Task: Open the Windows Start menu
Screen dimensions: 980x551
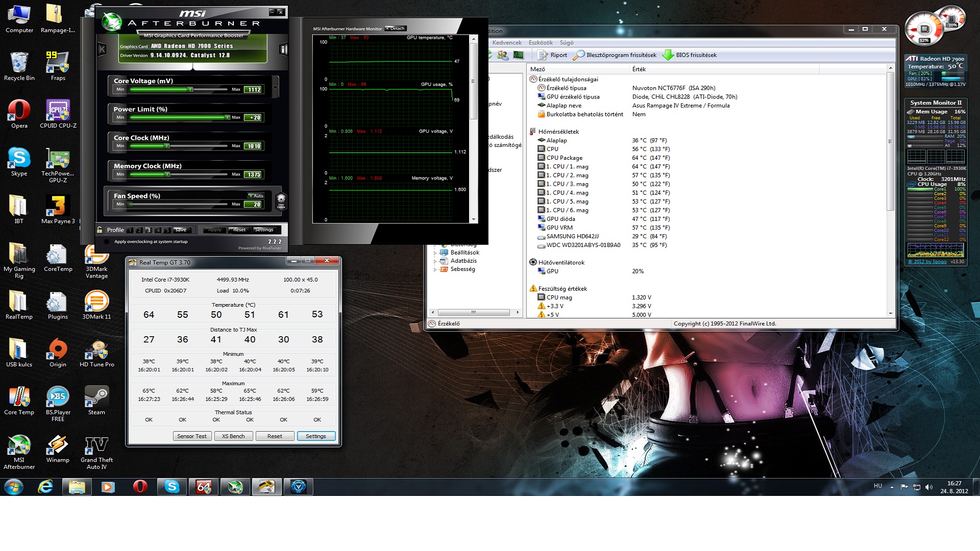Action: click(14, 487)
